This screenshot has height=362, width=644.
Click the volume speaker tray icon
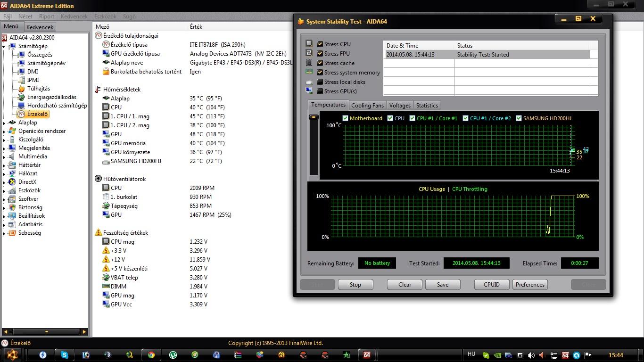tap(531, 355)
